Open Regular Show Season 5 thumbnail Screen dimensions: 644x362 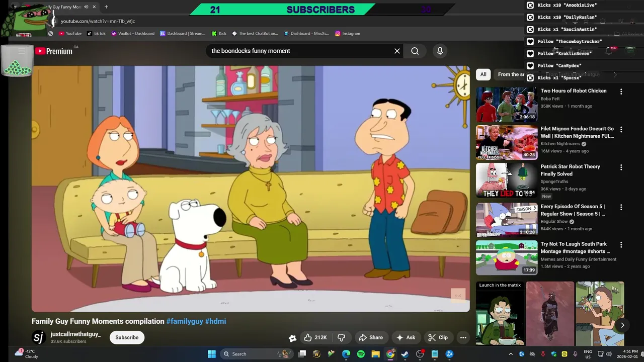pyautogui.click(x=507, y=220)
